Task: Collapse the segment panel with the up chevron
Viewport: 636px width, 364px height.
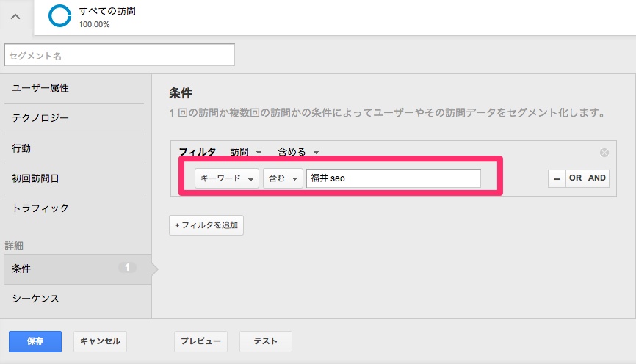Action: 15,17
